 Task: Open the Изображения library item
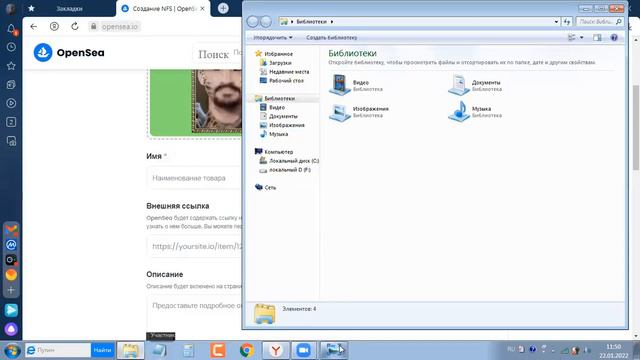(359, 112)
